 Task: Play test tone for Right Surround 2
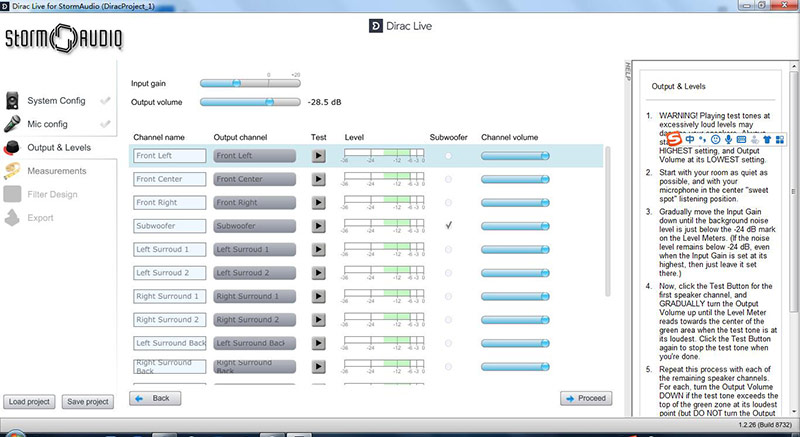(318, 320)
